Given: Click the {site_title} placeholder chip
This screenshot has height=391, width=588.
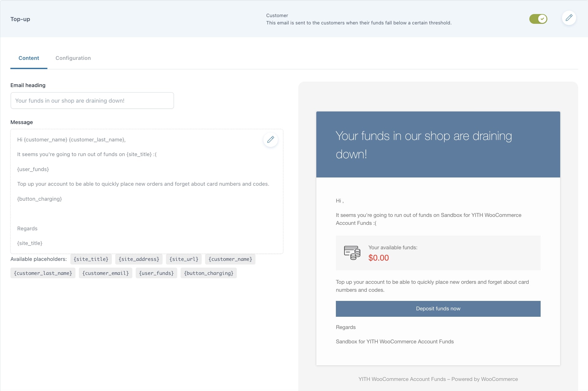Looking at the screenshot, I should point(91,259).
